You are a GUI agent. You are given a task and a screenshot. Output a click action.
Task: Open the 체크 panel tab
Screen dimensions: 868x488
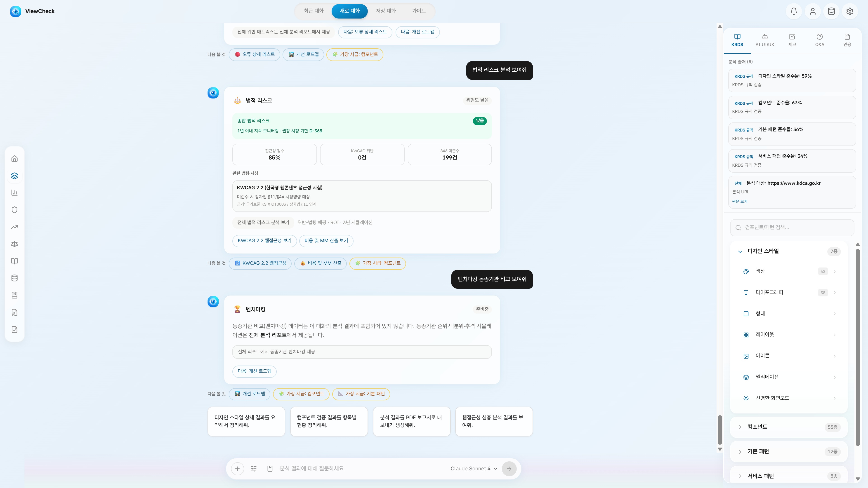(x=792, y=40)
